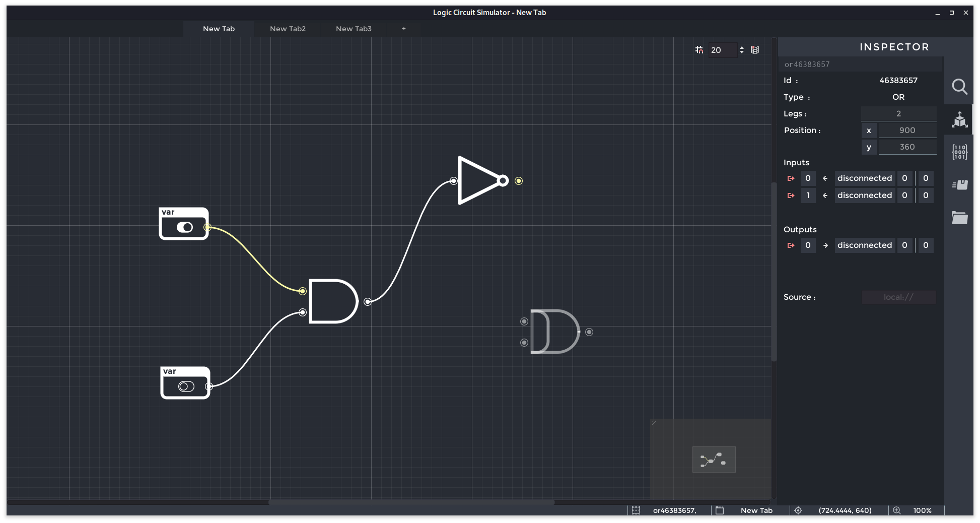Click the grid display icon beside the spinner
Viewport: 980px width, 523px height.
tap(754, 50)
